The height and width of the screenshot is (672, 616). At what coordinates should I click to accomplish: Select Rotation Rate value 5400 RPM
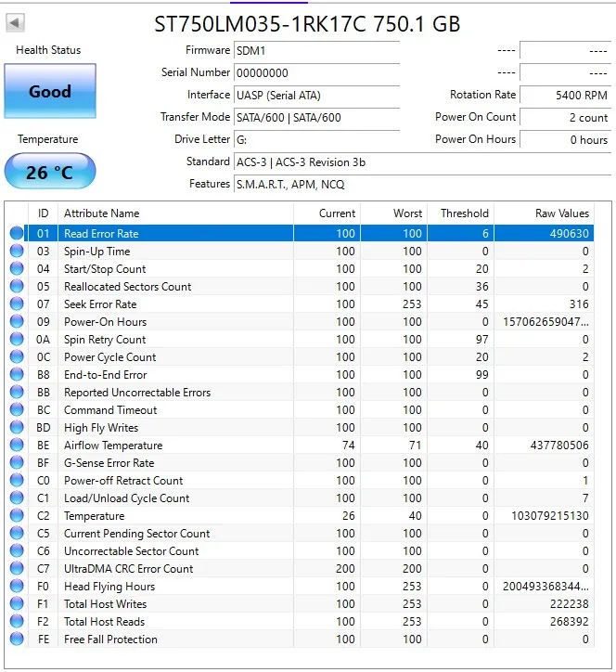coord(566,96)
